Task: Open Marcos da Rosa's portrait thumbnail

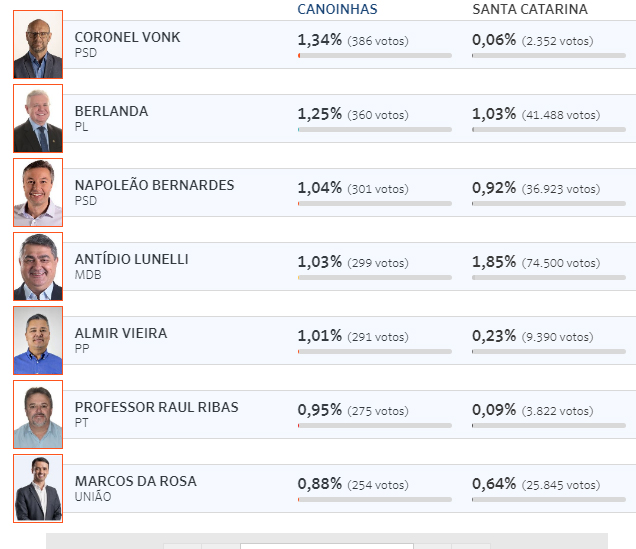Action: click(38, 489)
